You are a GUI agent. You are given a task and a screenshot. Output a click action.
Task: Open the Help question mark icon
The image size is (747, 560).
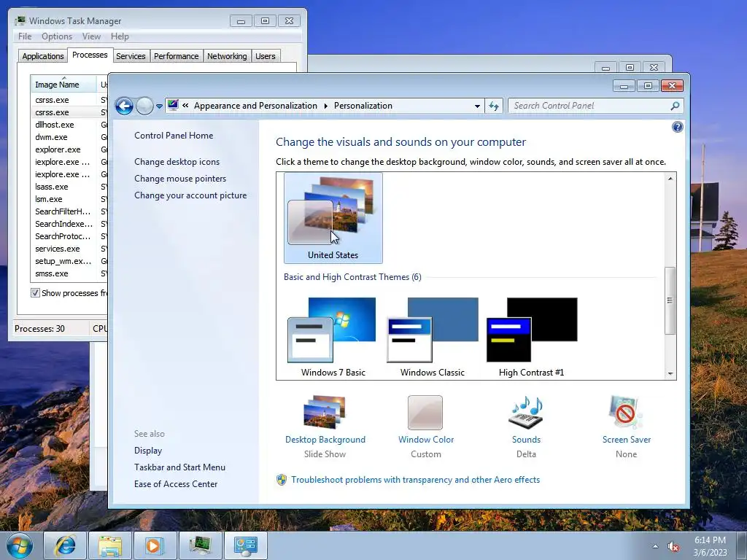677,127
